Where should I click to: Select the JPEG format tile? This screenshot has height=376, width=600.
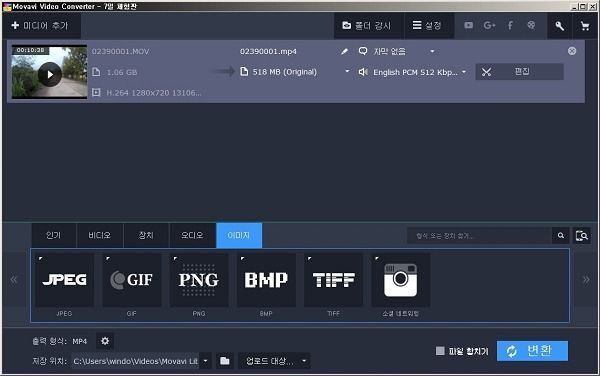pyautogui.click(x=64, y=280)
